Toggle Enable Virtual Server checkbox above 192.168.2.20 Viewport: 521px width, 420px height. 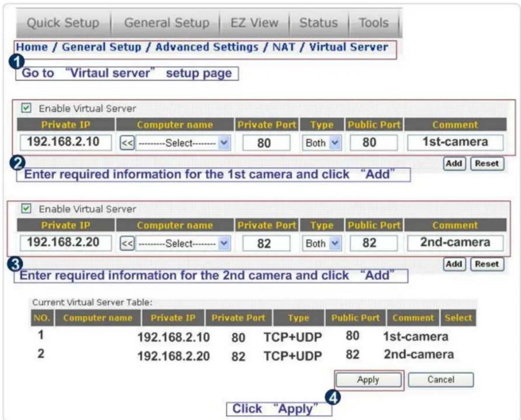click(x=26, y=209)
